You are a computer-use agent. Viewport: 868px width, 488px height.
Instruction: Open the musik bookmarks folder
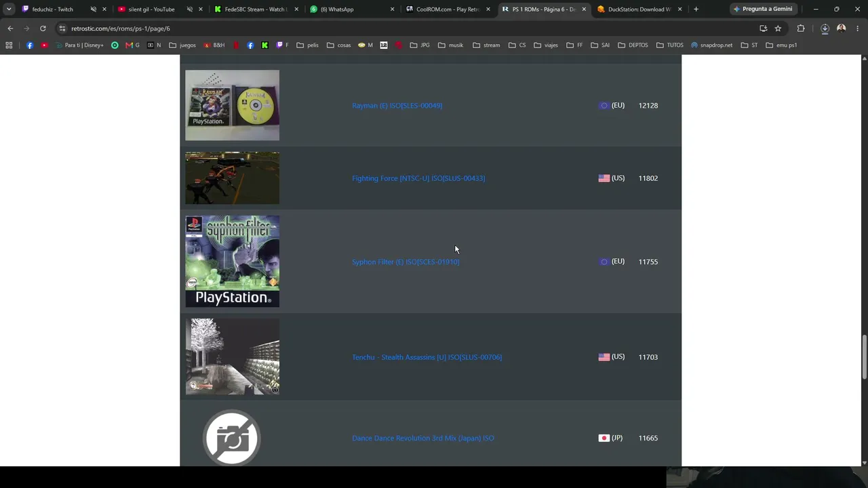[x=451, y=45]
